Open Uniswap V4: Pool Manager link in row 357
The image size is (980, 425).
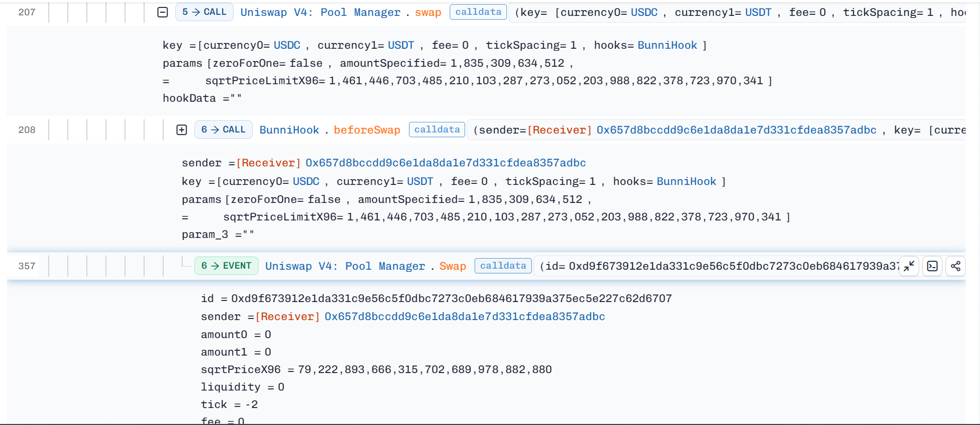point(345,266)
